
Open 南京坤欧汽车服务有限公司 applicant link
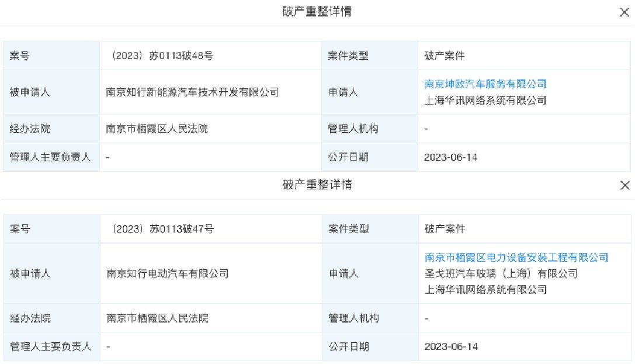pyautogui.click(x=485, y=84)
